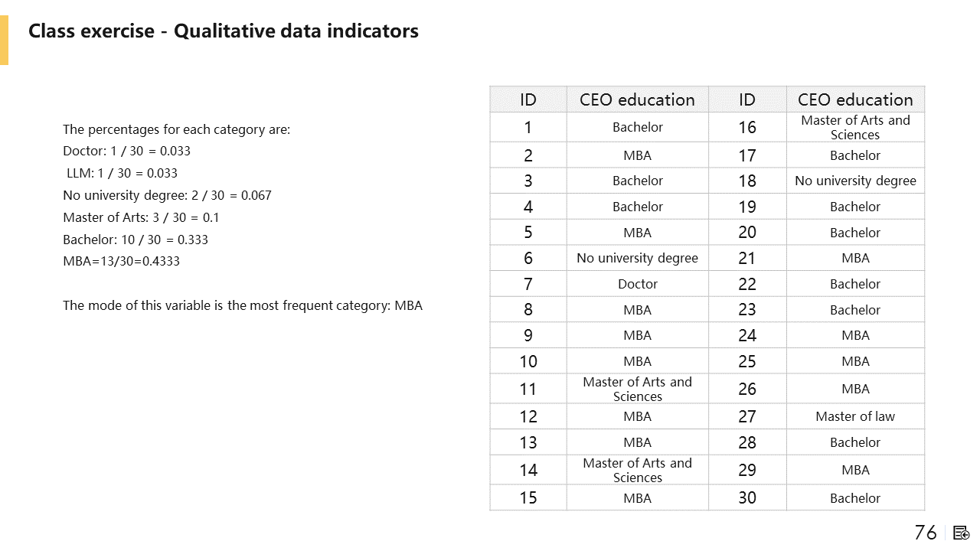Click 'Master of Arts and Sciences' for ID 11

point(637,389)
